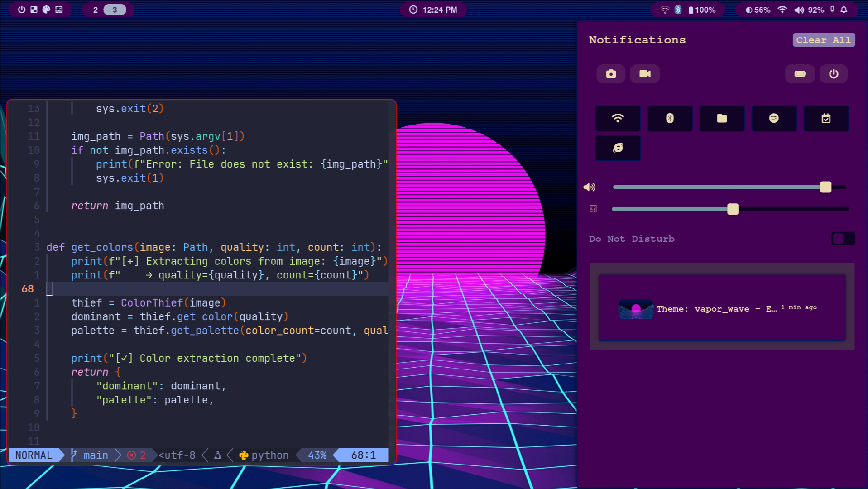
Task: Adjust the brightness slider in Notifications panel
Action: pyautogui.click(x=729, y=209)
